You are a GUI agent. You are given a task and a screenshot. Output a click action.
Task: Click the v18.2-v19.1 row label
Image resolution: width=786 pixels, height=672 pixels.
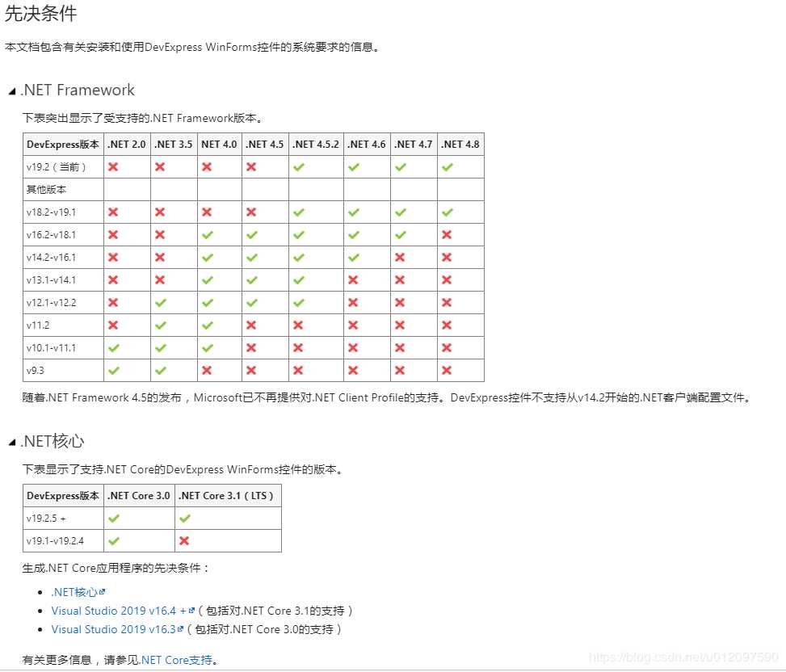[x=51, y=212]
